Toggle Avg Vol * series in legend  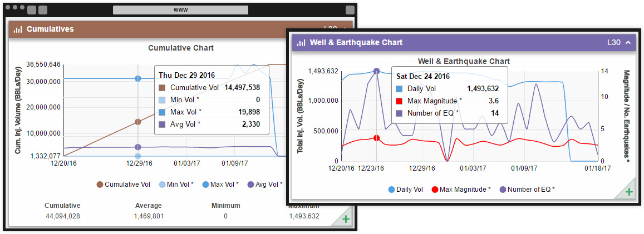pos(265,185)
